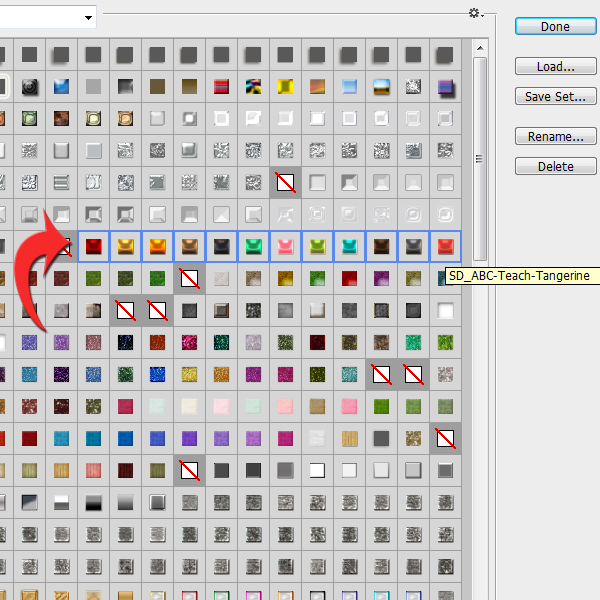The width and height of the screenshot is (600, 600).
Task: Choose the purple-blue striped shadowed style
Action: 445,87
